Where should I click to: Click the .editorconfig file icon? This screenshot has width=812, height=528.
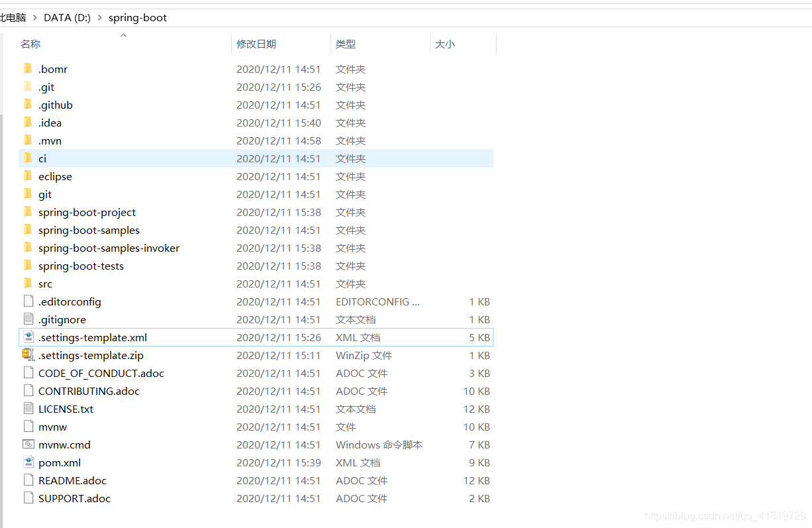[28, 301]
